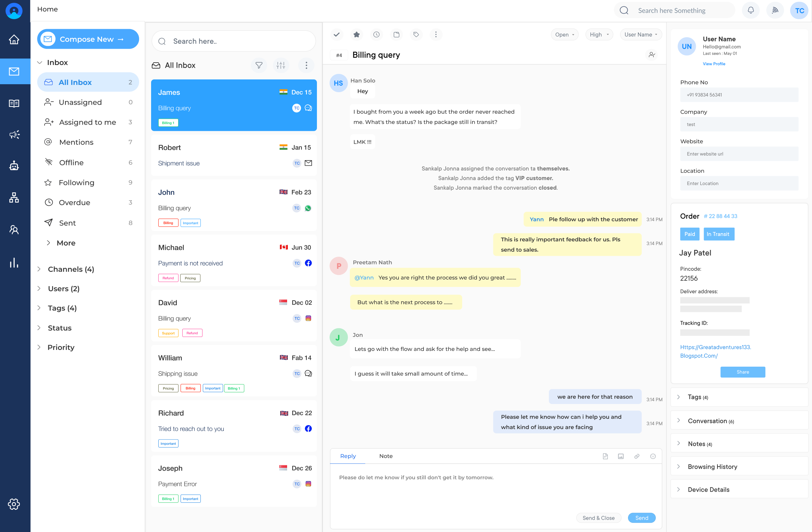This screenshot has width=812, height=532.
Task: Check the conversation checkmark icon
Action: [x=337, y=35]
